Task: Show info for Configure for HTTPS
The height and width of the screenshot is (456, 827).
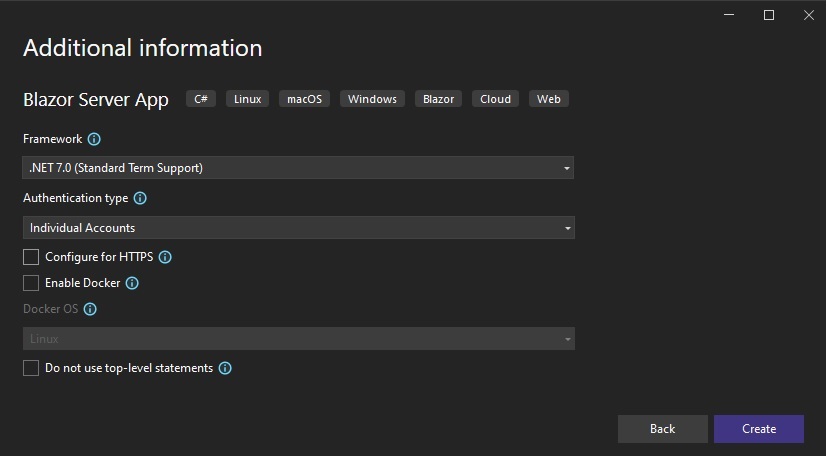Action: [165, 257]
